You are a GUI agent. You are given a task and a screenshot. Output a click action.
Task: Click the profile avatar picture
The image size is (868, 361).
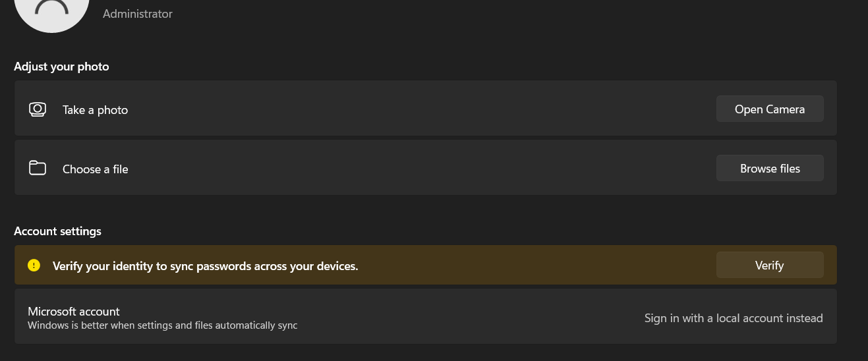pos(51,12)
